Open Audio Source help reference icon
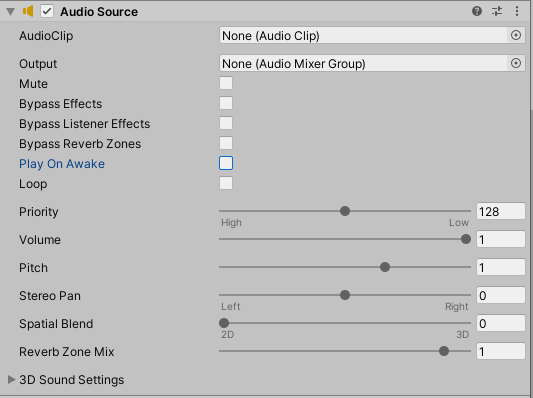The image size is (533, 398). pos(477,11)
